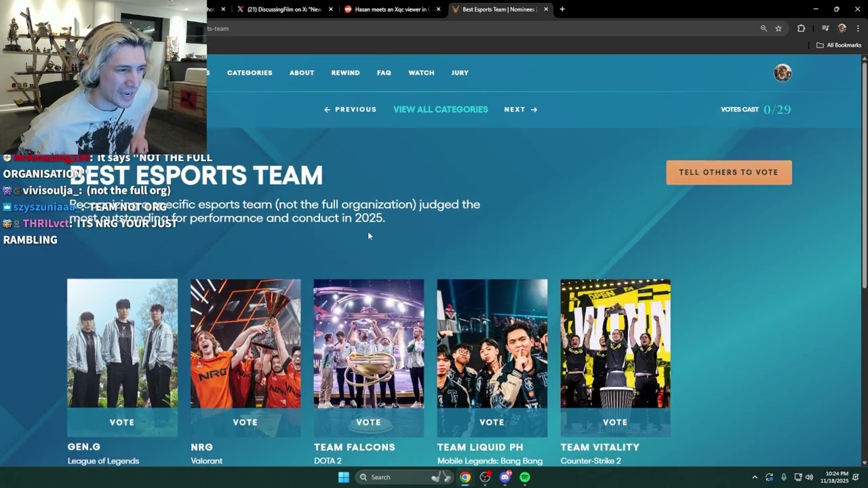This screenshot has height=488, width=868.
Task: Vote for Team Vitality
Action: click(615, 422)
